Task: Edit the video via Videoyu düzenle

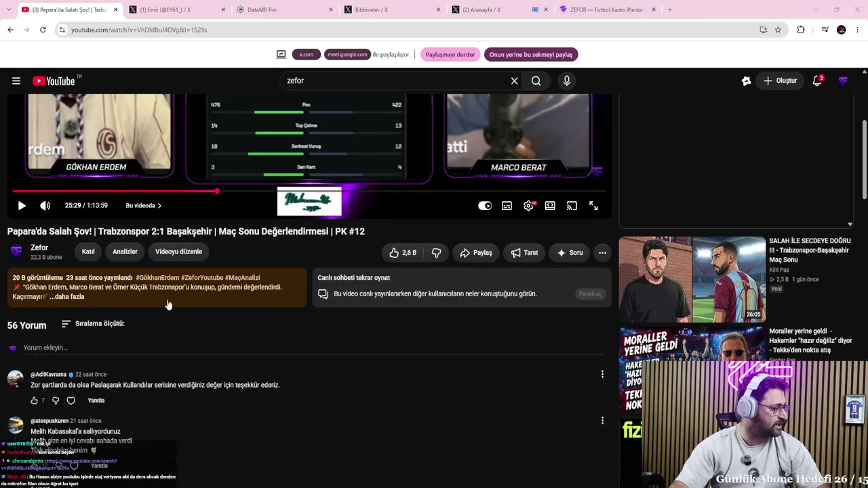Action: [x=178, y=251]
